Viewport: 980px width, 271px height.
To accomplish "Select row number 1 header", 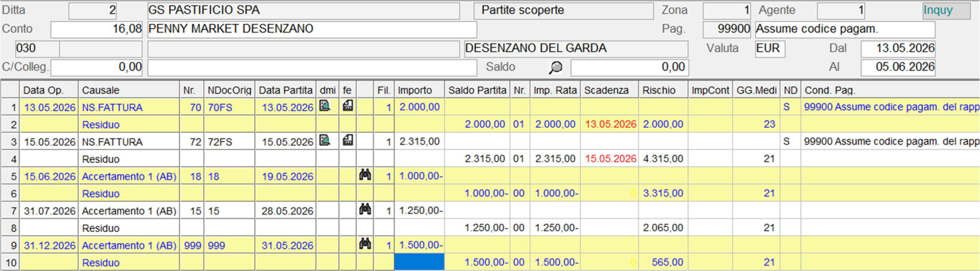I will click(x=10, y=107).
